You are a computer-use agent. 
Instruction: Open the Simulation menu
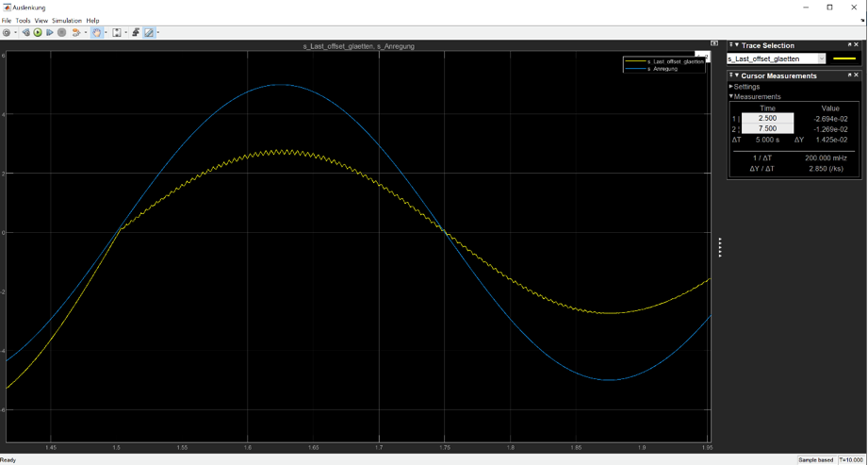(x=66, y=20)
